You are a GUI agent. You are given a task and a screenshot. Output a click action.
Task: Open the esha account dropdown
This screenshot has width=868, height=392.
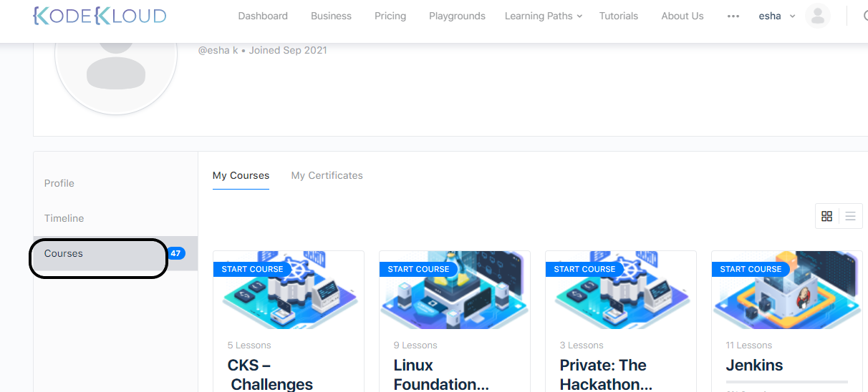click(x=777, y=16)
